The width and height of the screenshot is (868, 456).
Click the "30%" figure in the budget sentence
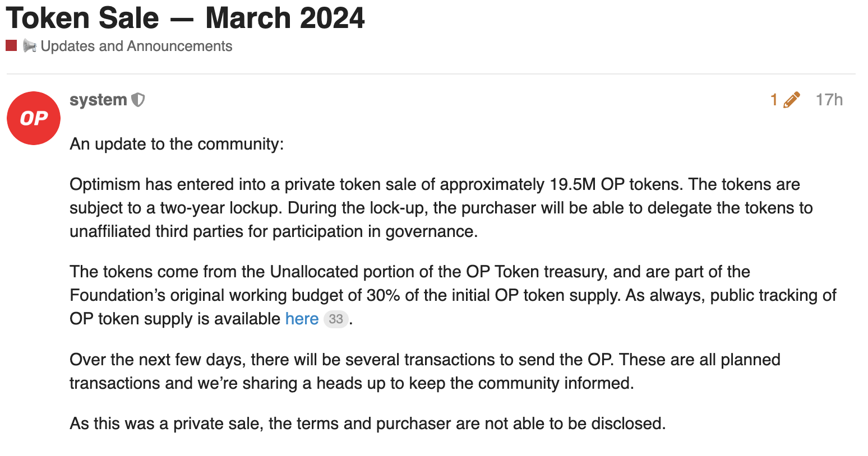pyautogui.click(x=383, y=295)
